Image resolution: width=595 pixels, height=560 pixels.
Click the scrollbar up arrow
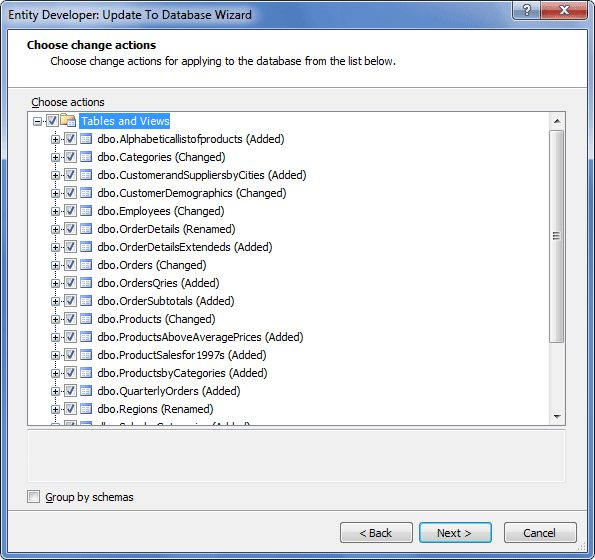[x=557, y=121]
